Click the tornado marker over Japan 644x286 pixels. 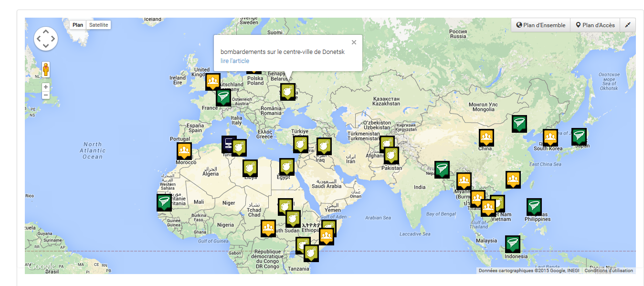[x=579, y=137]
